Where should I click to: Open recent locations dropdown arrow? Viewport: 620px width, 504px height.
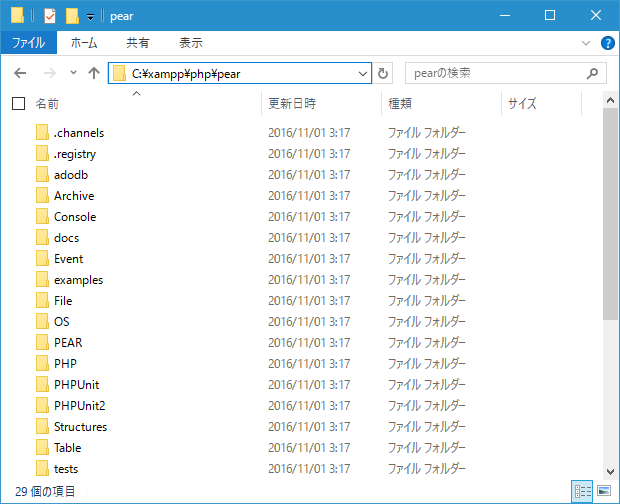tap(73, 73)
